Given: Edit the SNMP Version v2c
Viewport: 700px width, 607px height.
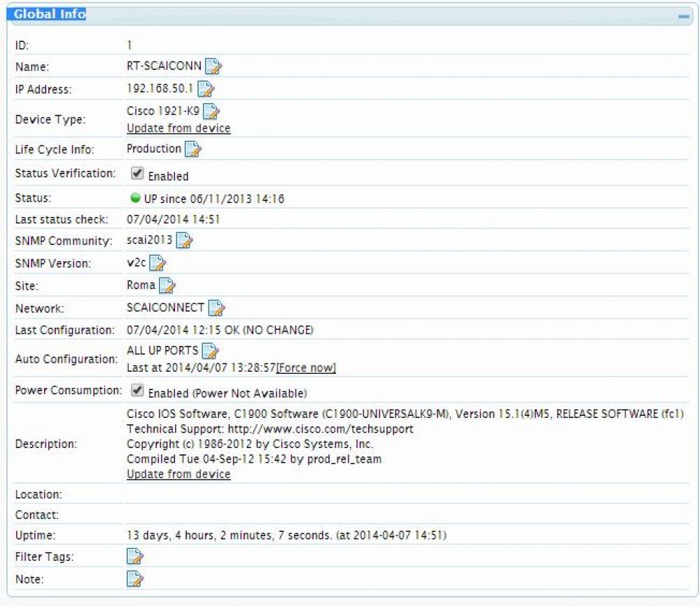Looking at the screenshot, I should click(157, 263).
